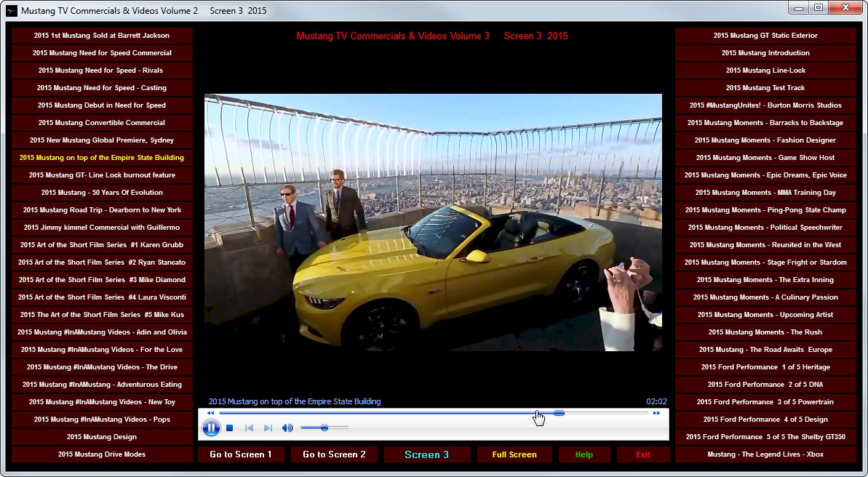Image resolution: width=868 pixels, height=477 pixels.
Task: Play Art of the Short Film #3 Mike Diamond
Action: click(x=102, y=279)
